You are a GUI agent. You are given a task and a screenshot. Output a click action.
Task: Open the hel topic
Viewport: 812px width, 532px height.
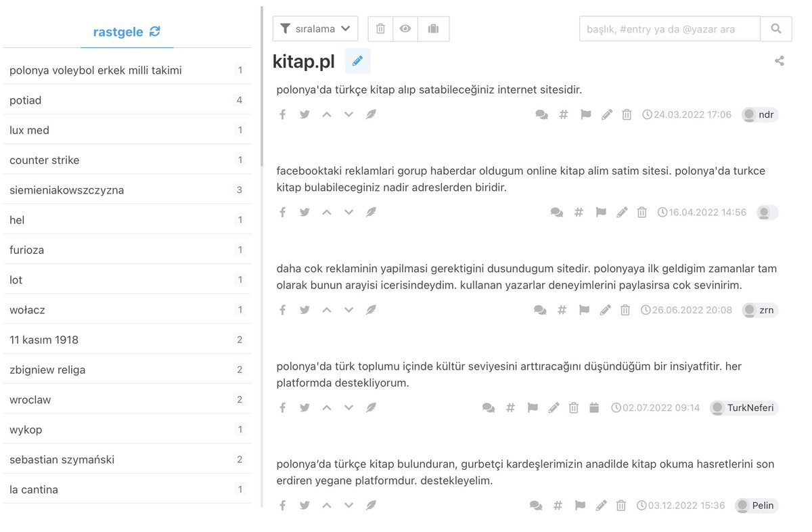[127, 220]
